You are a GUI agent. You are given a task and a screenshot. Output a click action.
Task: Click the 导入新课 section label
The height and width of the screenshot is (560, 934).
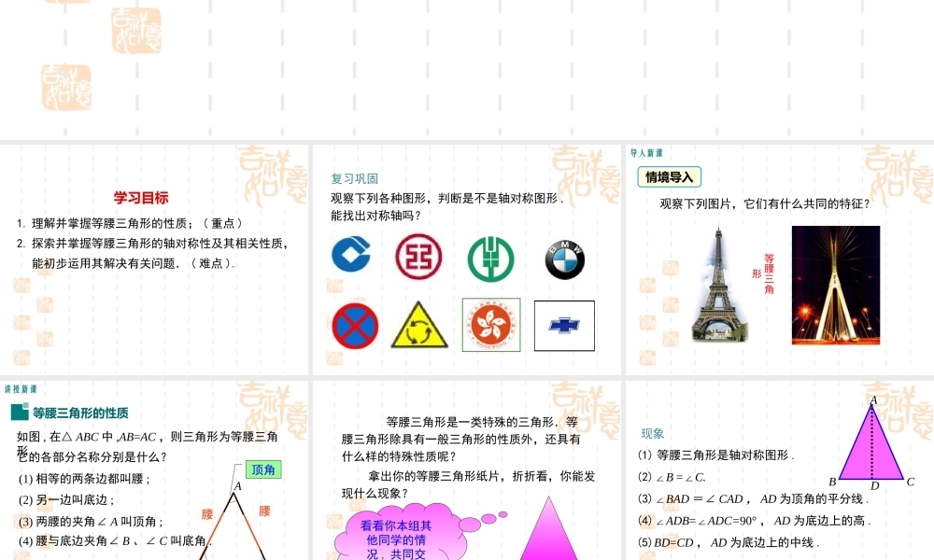646,153
